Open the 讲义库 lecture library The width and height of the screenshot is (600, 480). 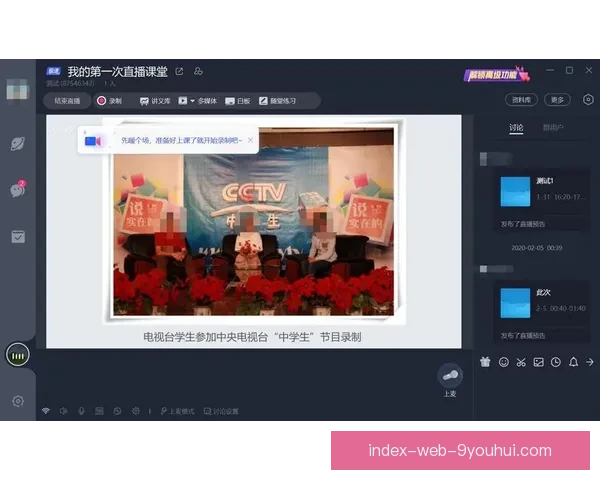pyautogui.click(x=155, y=101)
